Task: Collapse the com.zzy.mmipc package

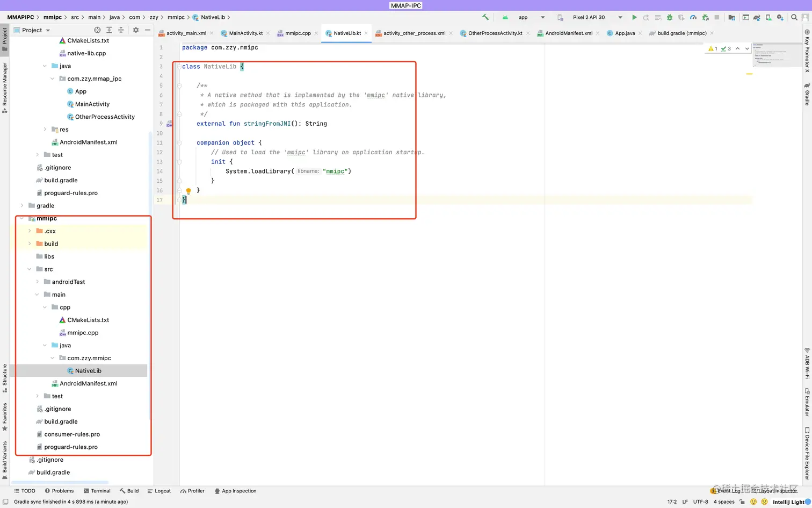Action: [x=53, y=358]
